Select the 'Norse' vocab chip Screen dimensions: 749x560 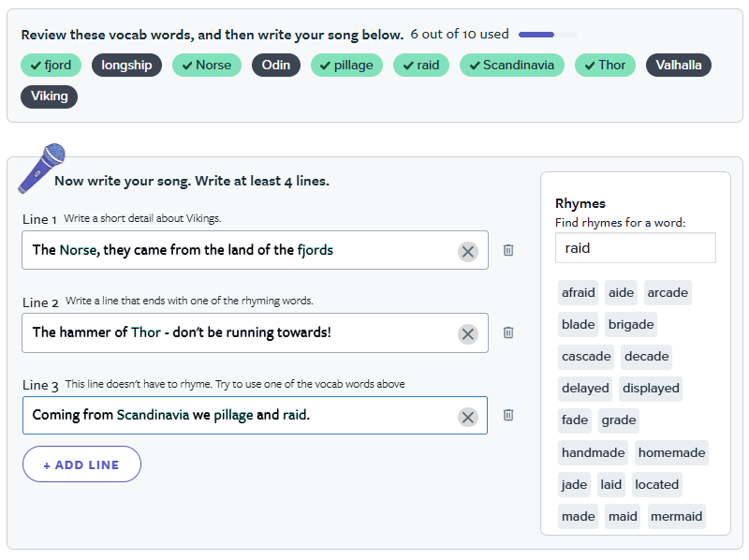point(206,65)
